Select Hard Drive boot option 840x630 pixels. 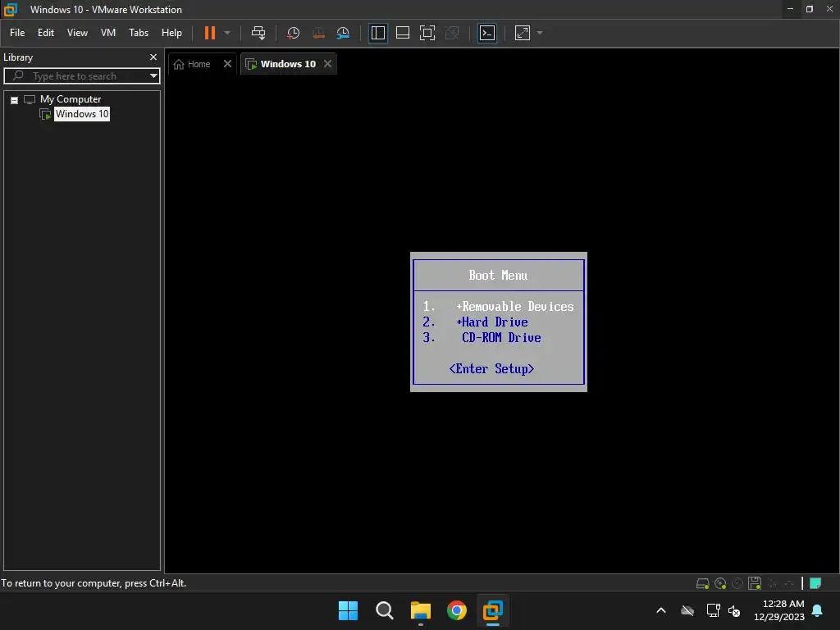[492, 322]
